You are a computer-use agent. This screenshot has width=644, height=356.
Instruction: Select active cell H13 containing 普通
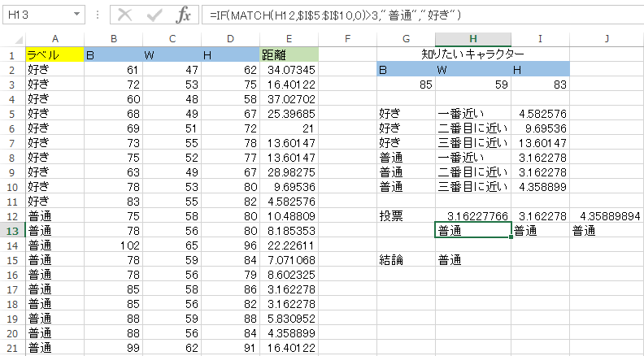coord(473,231)
